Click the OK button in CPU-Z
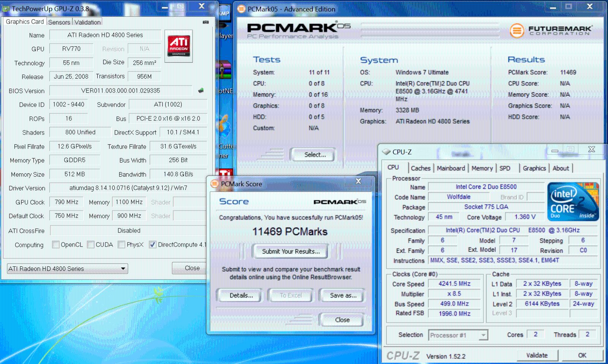Viewport: 608px width, 364px height. [582, 356]
